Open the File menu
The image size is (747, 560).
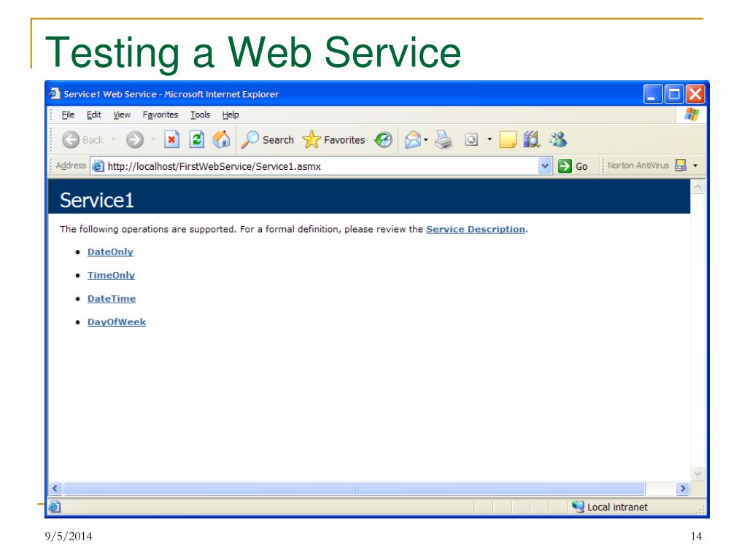tap(68, 114)
